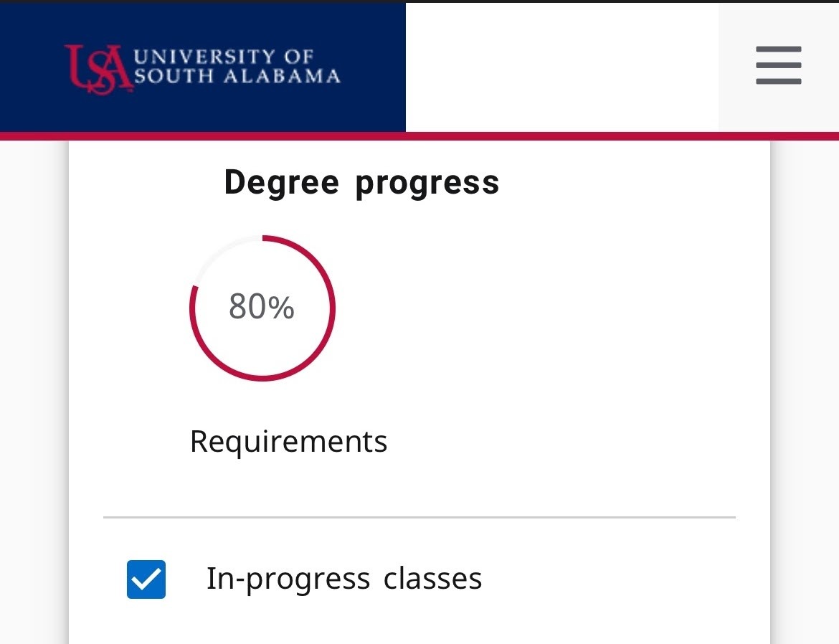Click the In-progress classes label text
The height and width of the screenshot is (644, 839).
coord(343,579)
